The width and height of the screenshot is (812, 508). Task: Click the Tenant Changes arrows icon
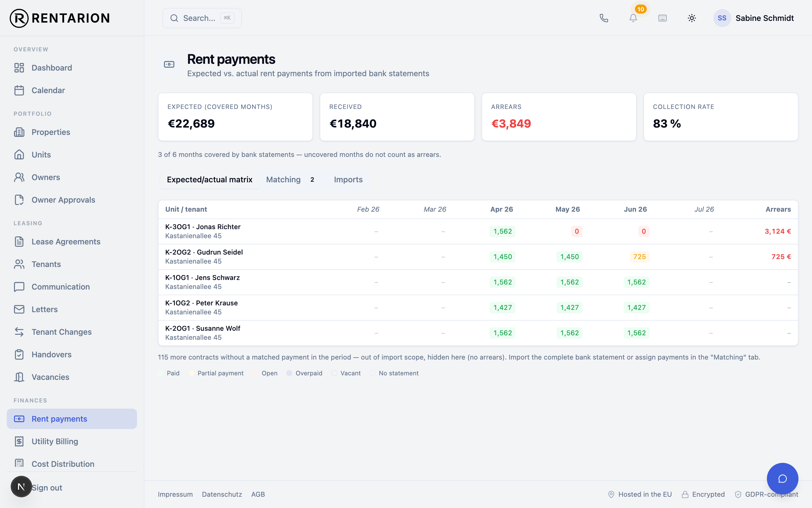point(19,332)
